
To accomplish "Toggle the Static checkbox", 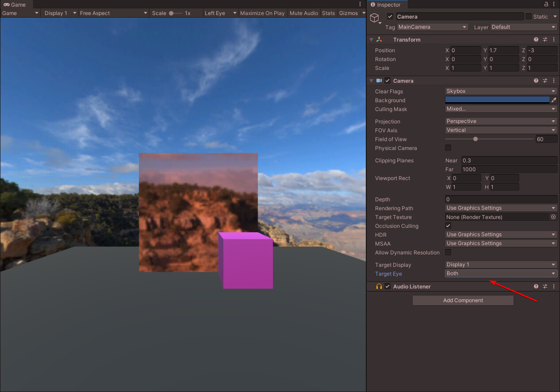I will pos(529,16).
